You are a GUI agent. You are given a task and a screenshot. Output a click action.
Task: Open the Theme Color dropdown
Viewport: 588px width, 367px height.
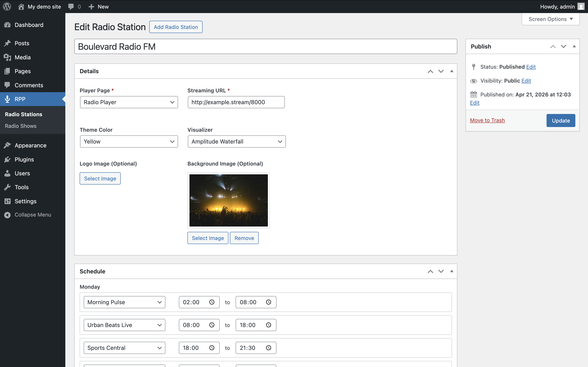[129, 141]
